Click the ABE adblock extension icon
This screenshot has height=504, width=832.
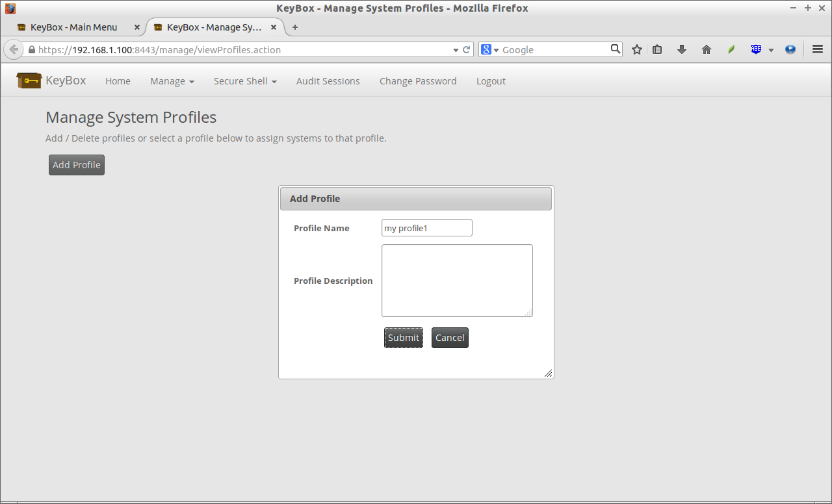[756, 49]
